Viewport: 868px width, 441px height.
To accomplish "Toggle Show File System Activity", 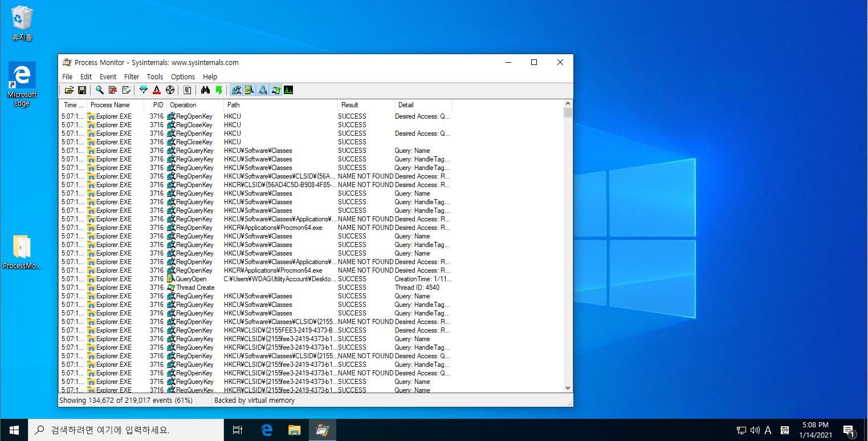I will 249,90.
